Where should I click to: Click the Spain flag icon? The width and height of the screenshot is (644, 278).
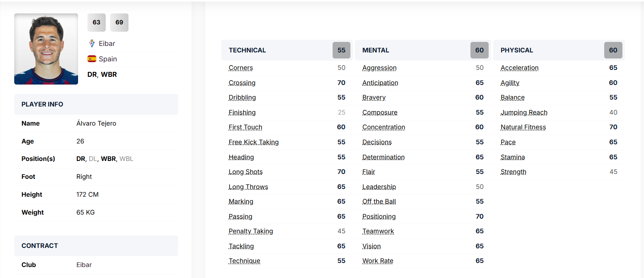(92, 59)
